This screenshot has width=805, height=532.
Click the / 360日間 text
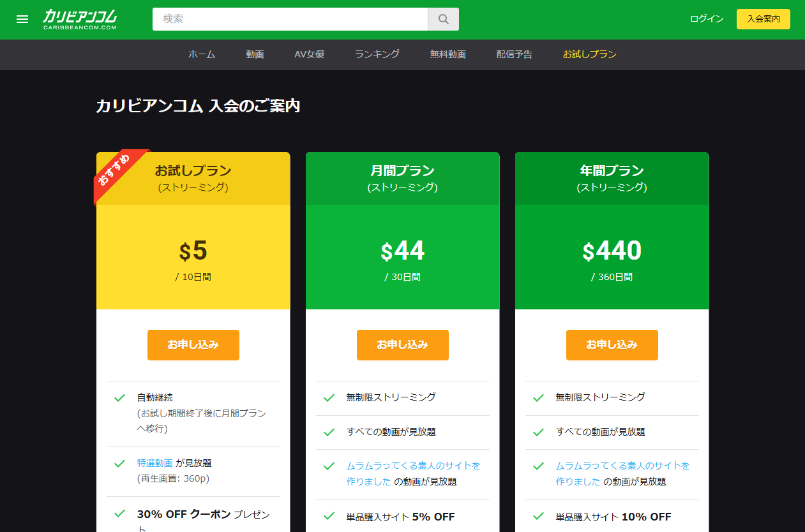(x=612, y=277)
